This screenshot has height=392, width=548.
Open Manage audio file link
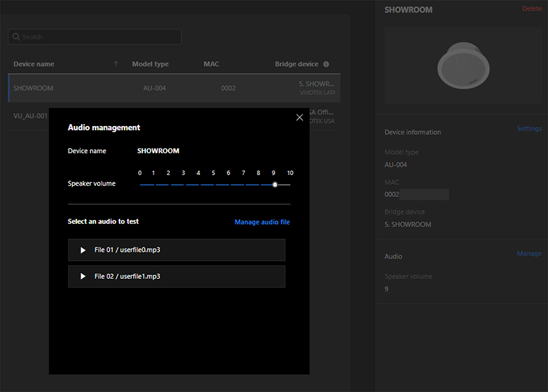tap(262, 222)
